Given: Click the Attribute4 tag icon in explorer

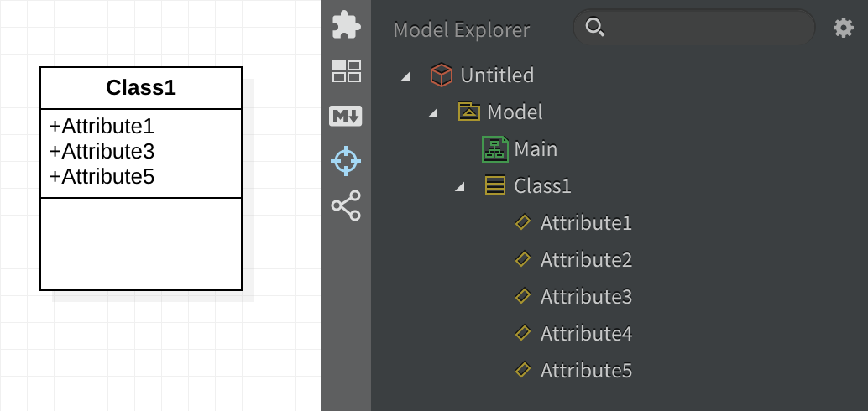Looking at the screenshot, I should (x=523, y=333).
